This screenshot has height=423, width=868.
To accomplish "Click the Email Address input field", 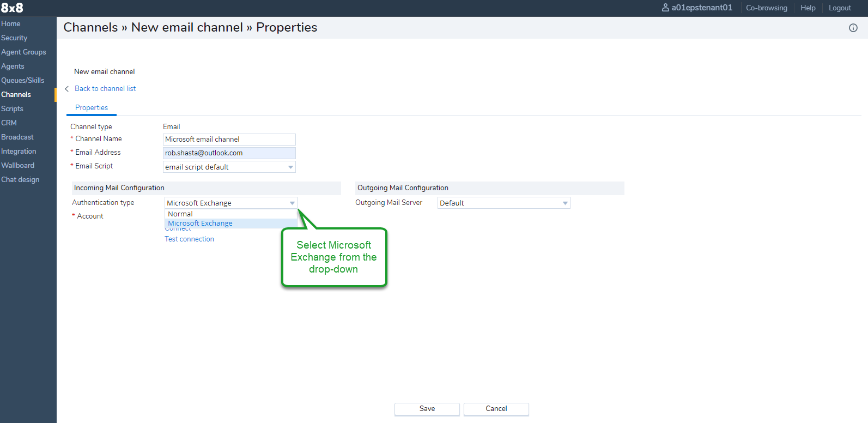I will [229, 153].
